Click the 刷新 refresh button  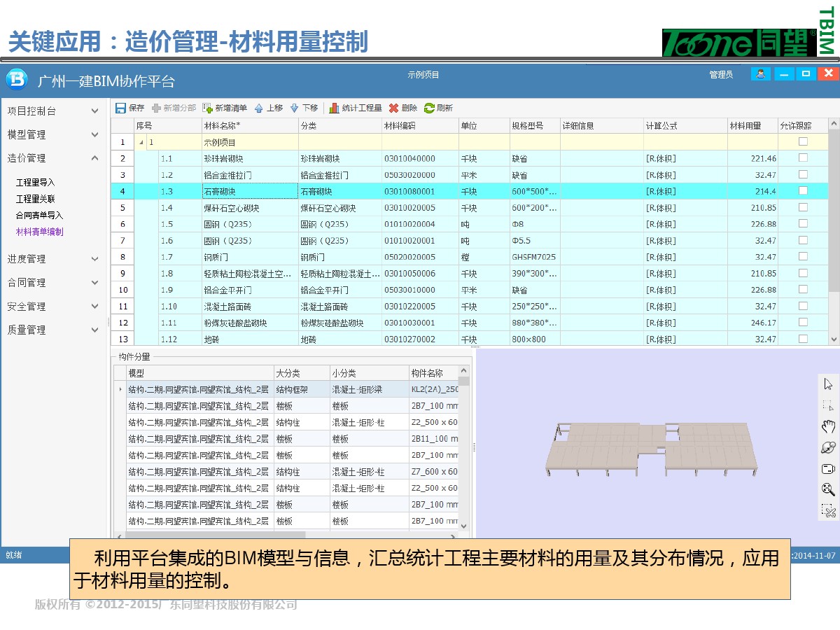tap(438, 108)
